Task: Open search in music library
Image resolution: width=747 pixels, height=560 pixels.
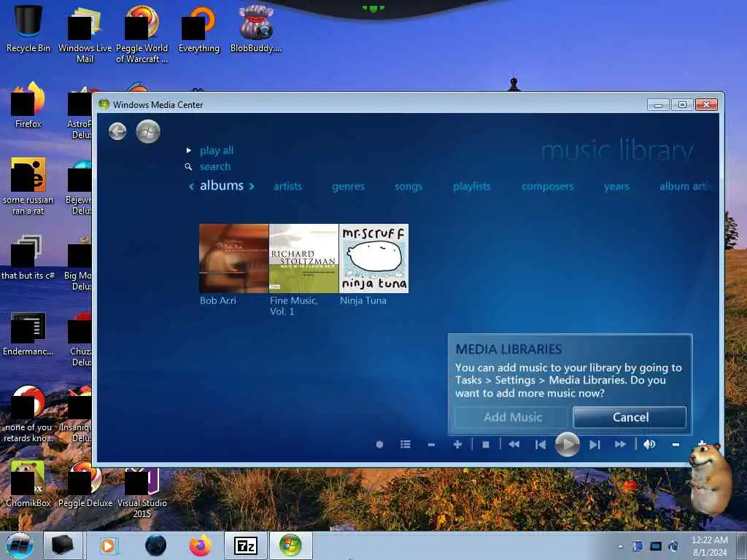Action: (215, 167)
